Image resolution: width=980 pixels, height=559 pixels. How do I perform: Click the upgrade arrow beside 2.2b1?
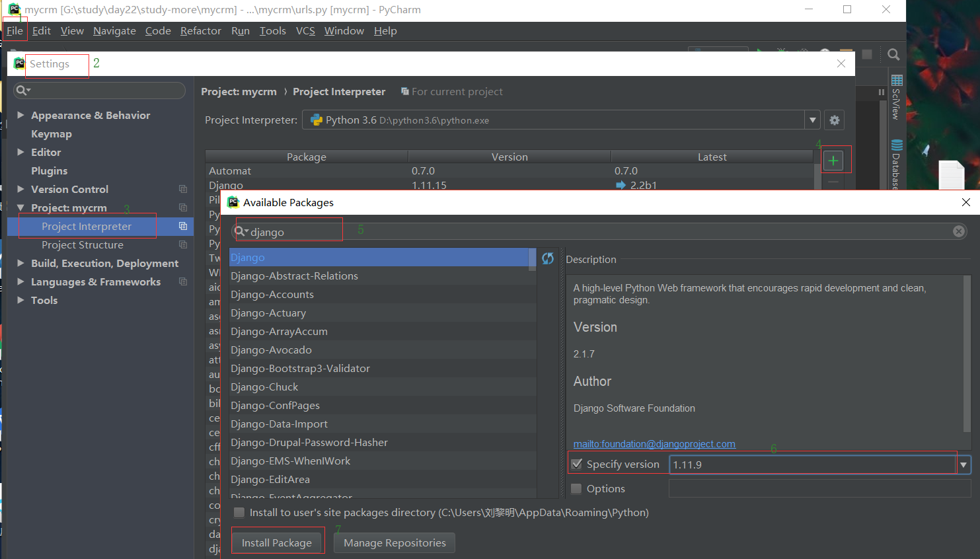click(621, 185)
